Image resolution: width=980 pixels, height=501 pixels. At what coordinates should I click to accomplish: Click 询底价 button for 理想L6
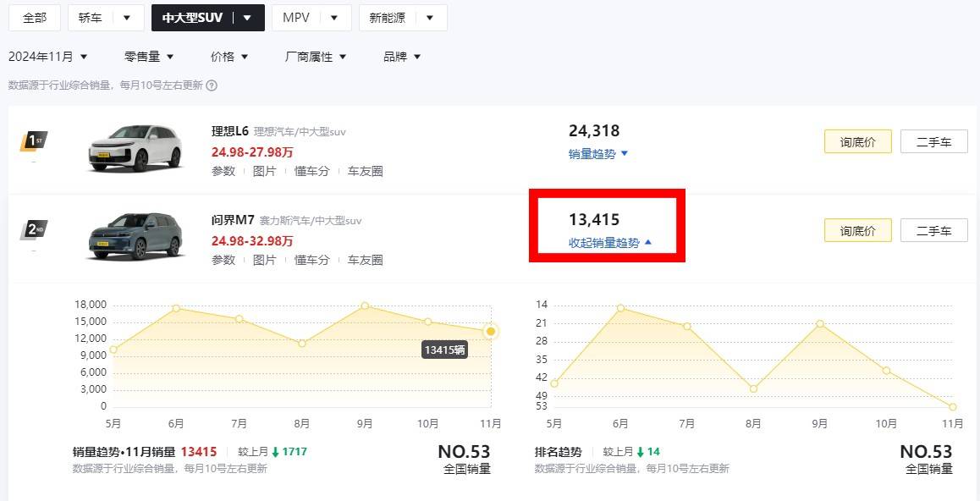[x=857, y=141]
